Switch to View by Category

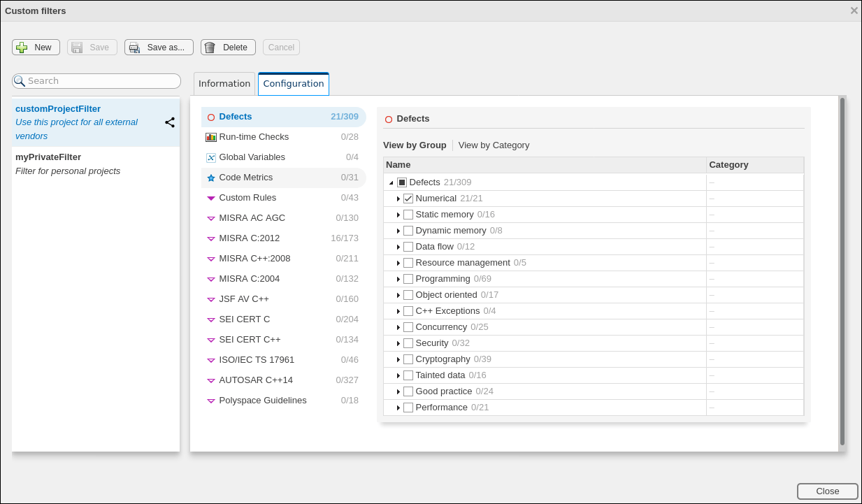pyautogui.click(x=494, y=145)
